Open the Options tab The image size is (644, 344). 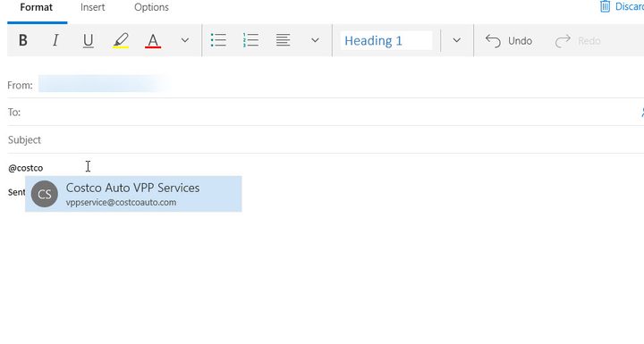pos(151,7)
